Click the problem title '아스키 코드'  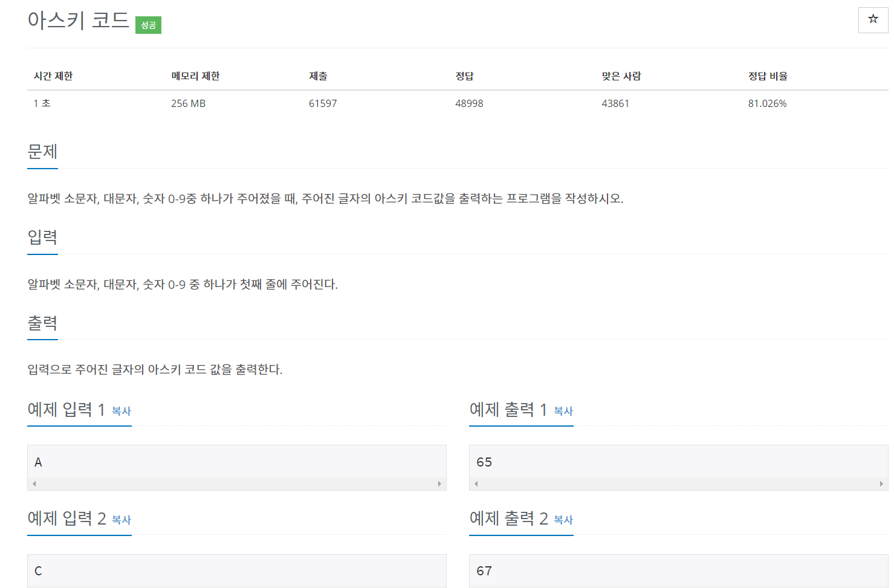point(79,20)
